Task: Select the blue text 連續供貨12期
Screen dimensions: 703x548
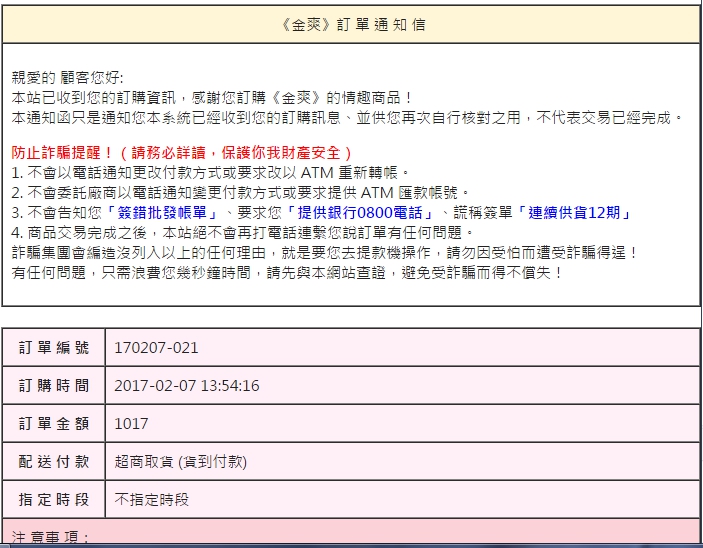Action: (574, 212)
